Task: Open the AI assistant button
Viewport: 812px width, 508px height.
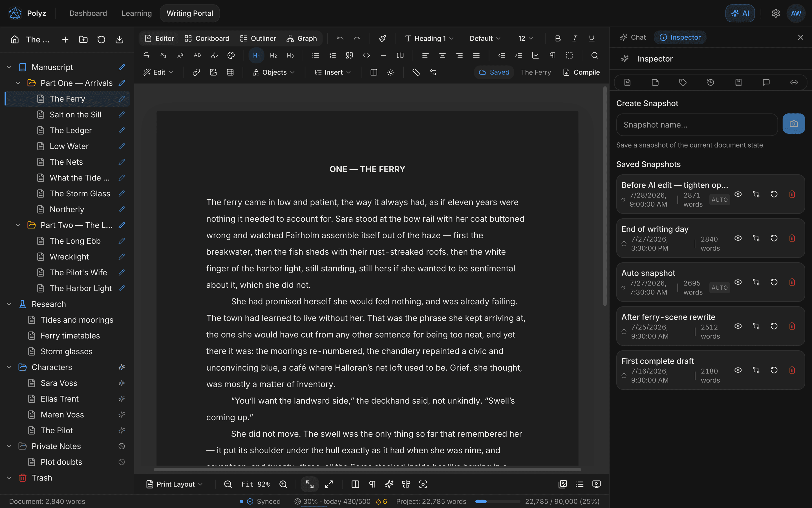Action: coord(740,13)
